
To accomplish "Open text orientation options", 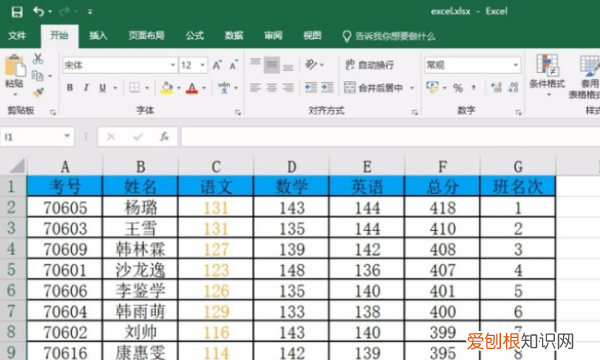I will coord(313,65).
